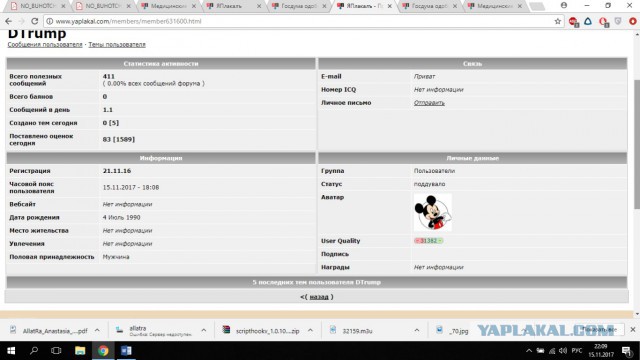The image size is (640, 360).
Task: Click the address bar URL field
Action: click(x=302, y=21)
